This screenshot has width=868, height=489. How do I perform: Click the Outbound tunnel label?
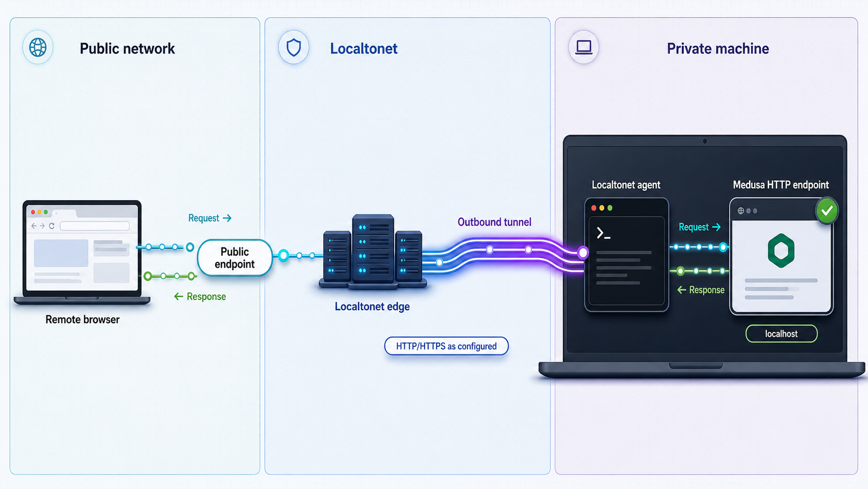tap(494, 222)
